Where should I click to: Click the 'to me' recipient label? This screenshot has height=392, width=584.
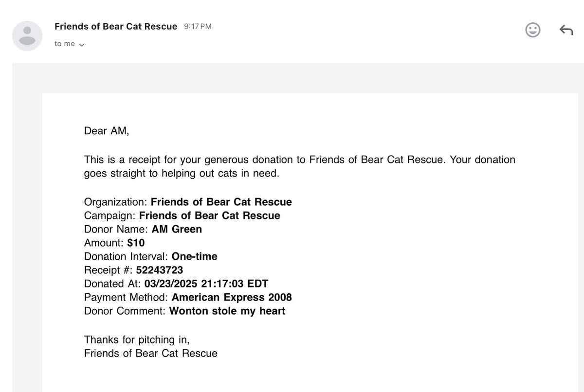tap(65, 44)
